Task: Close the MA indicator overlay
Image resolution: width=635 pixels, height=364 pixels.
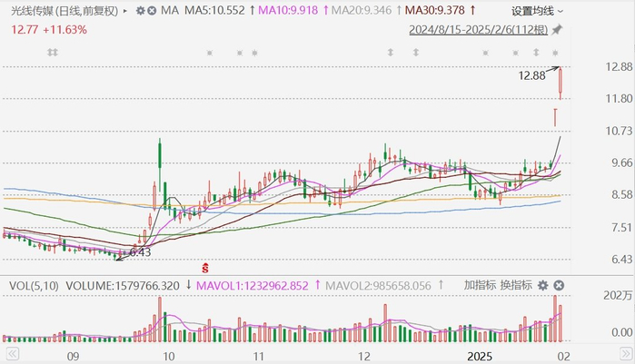Action: click(x=152, y=11)
